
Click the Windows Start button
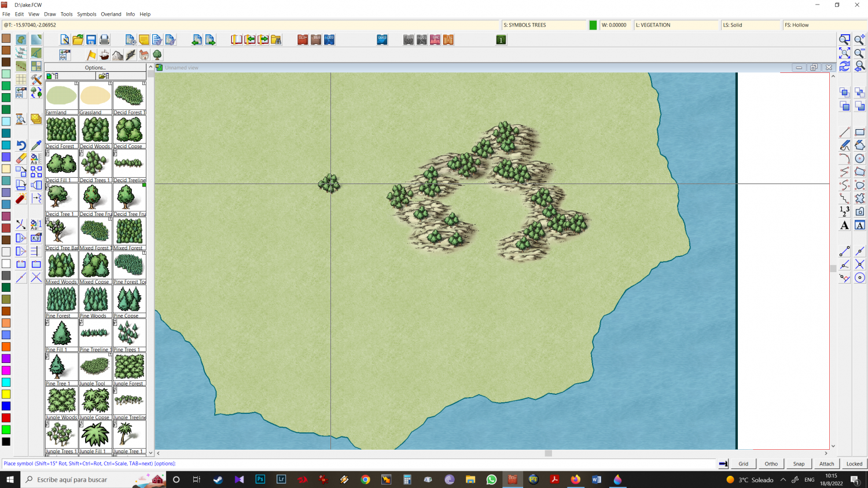(x=10, y=479)
